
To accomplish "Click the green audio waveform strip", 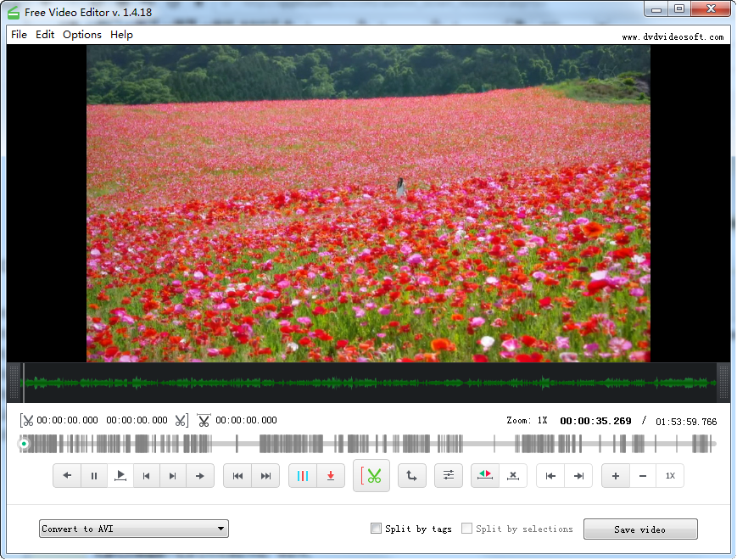I will 369,384.
